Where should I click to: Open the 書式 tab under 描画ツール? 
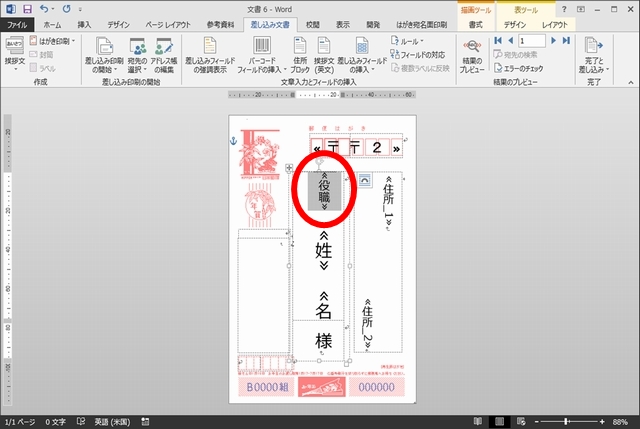[x=476, y=25]
